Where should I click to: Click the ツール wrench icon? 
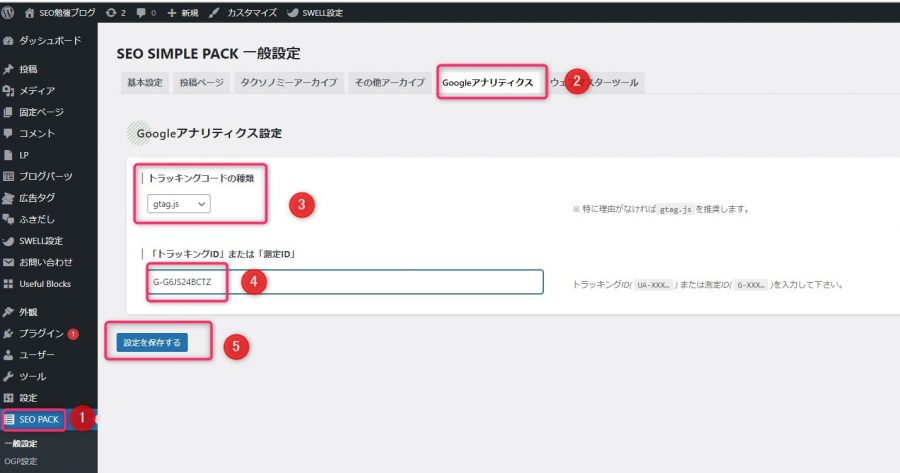[8, 377]
